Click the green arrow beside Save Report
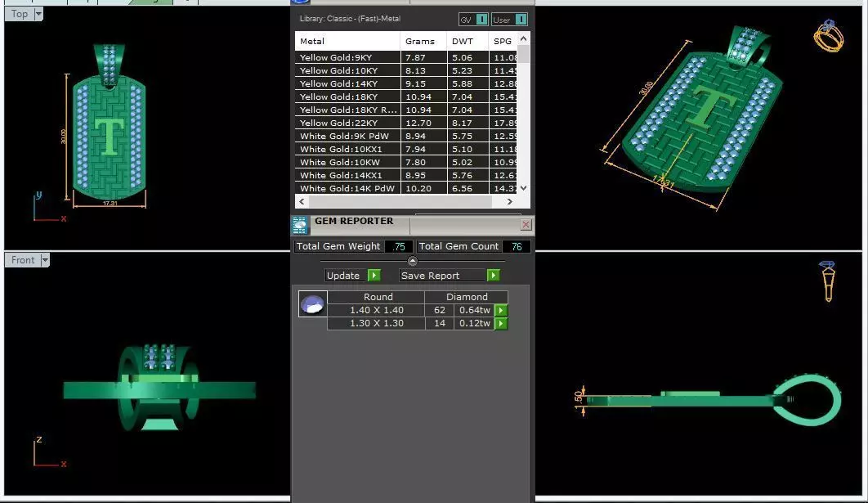Viewport: 868px width, 503px height. 493,276
